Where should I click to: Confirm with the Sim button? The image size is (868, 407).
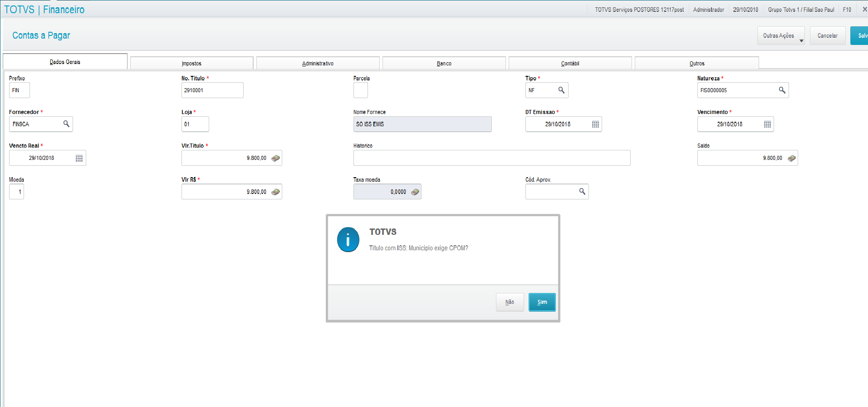pos(542,302)
